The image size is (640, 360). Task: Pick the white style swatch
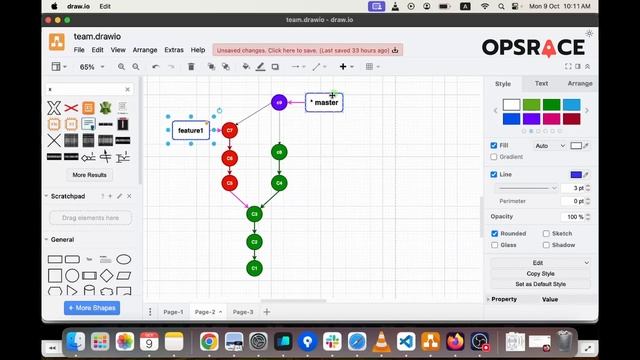pos(511,105)
